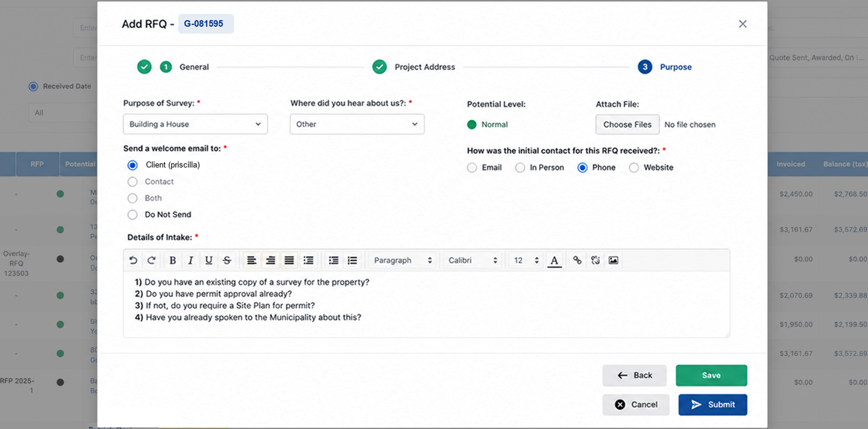Click the indent icon right of justify
The width and height of the screenshot is (868, 429).
(308, 260)
